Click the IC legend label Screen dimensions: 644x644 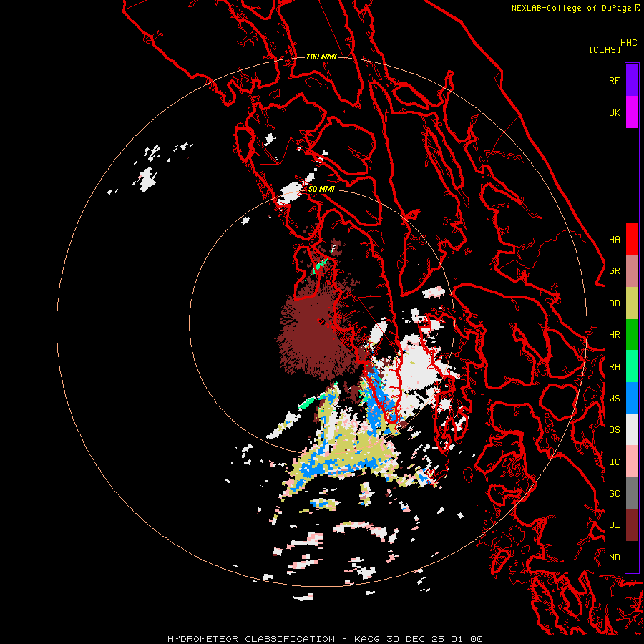(614, 462)
